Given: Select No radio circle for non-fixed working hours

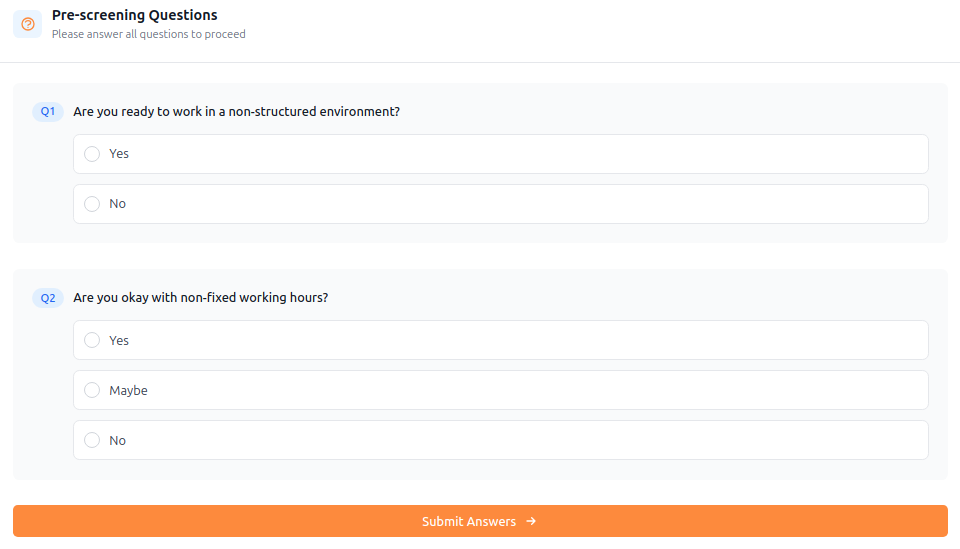Looking at the screenshot, I should (x=92, y=440).
